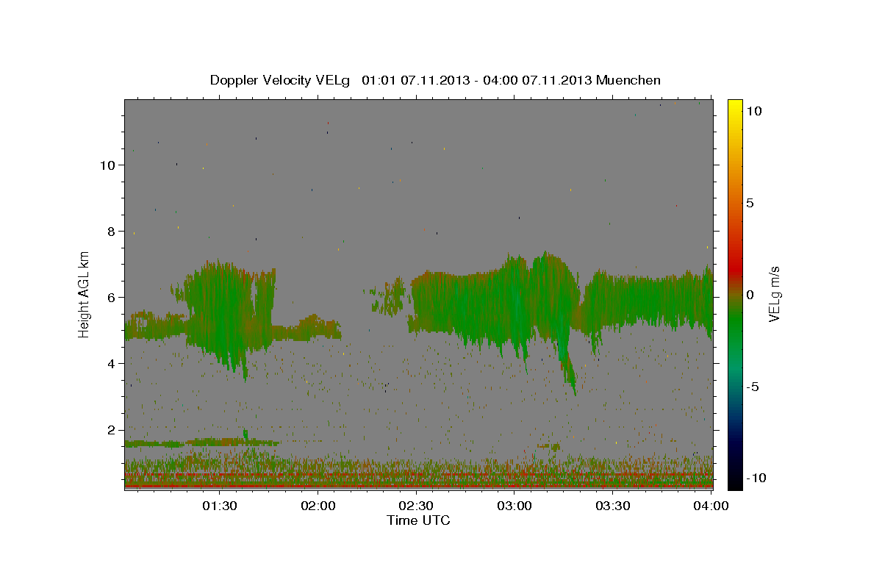Click the 04:00 time tick label

click(x=711, y=506)
